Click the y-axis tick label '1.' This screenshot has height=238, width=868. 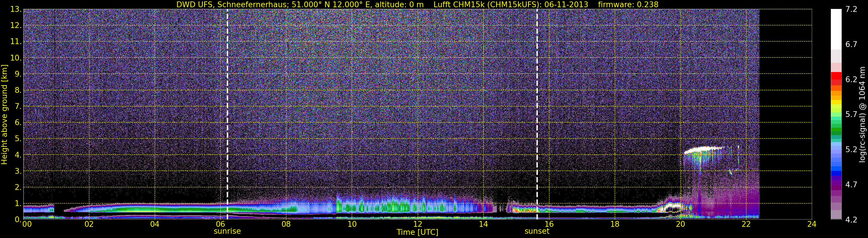click(x=18, y=203)
